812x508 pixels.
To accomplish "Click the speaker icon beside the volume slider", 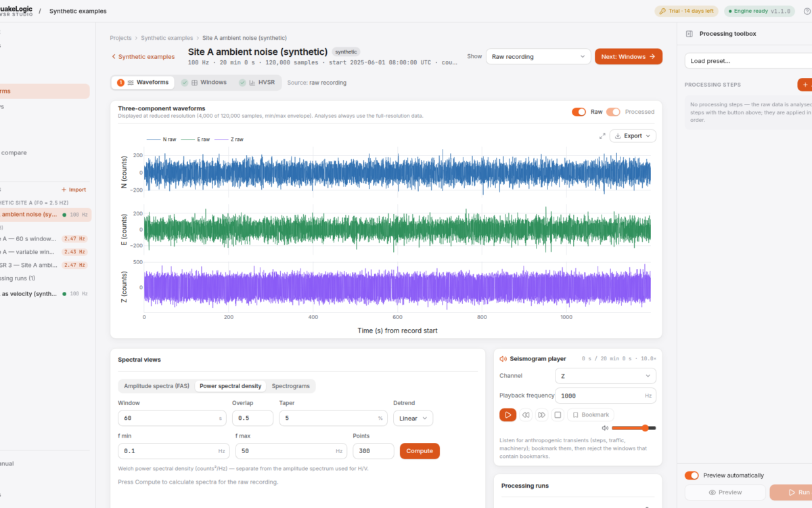I will click(605, 428).
